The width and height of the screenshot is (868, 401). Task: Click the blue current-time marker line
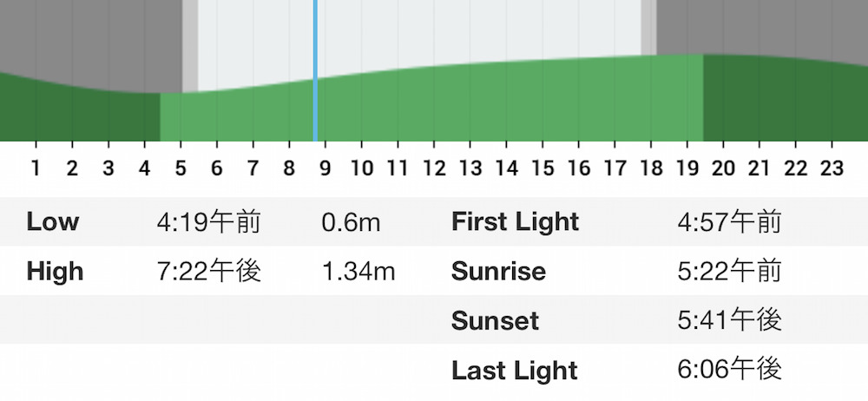click(315, 70)
